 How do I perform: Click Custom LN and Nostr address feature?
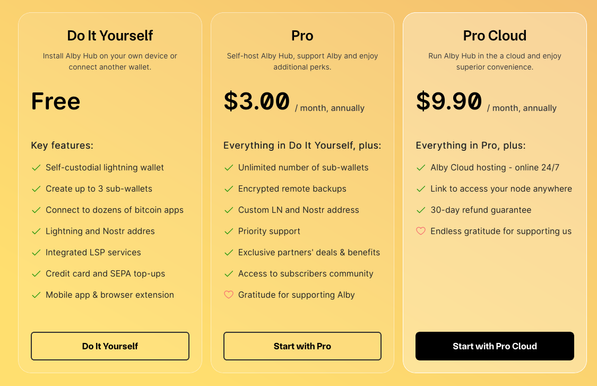click(298, 210)
